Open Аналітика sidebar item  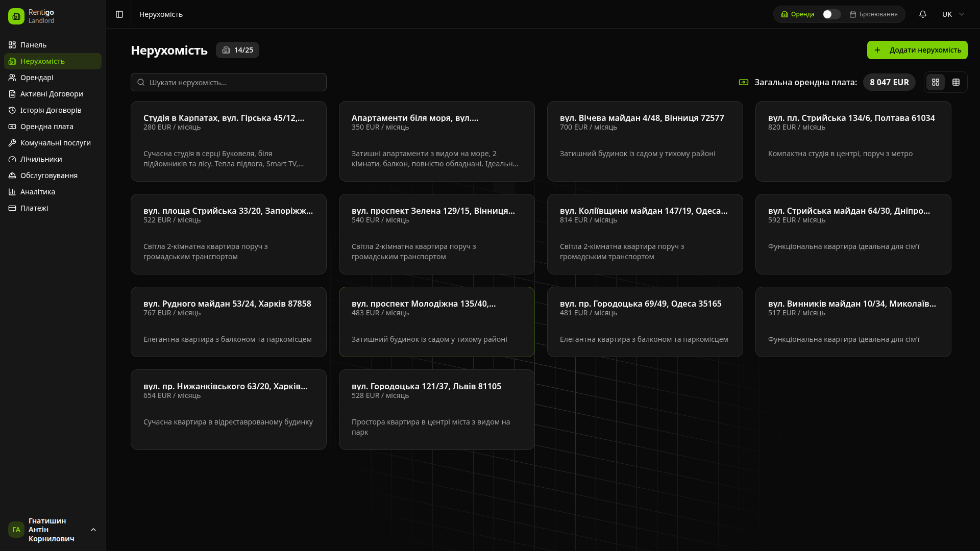coord(38,192)
